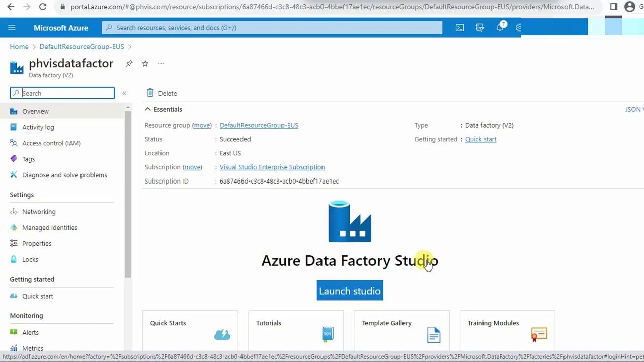The height and width of the screenshot is (362, 644).
Task: Open Visual Studio Enterprise Subscription link
Action: coord(272,167)
